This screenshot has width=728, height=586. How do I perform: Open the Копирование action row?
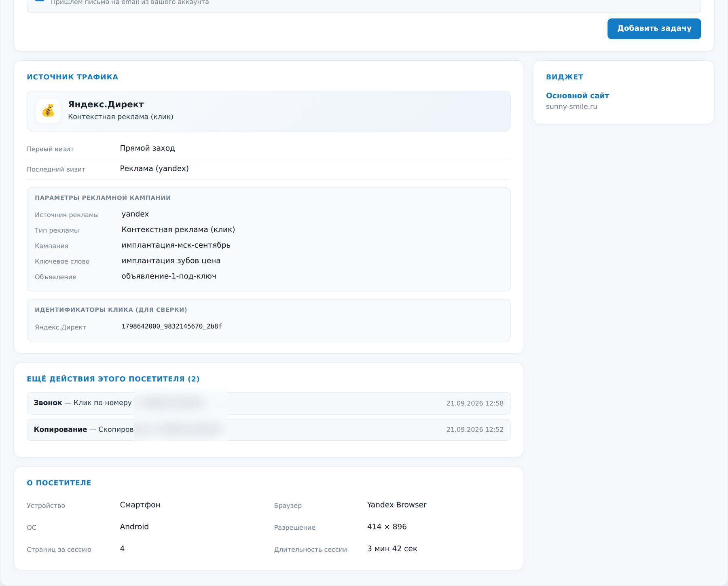[269, 429]
